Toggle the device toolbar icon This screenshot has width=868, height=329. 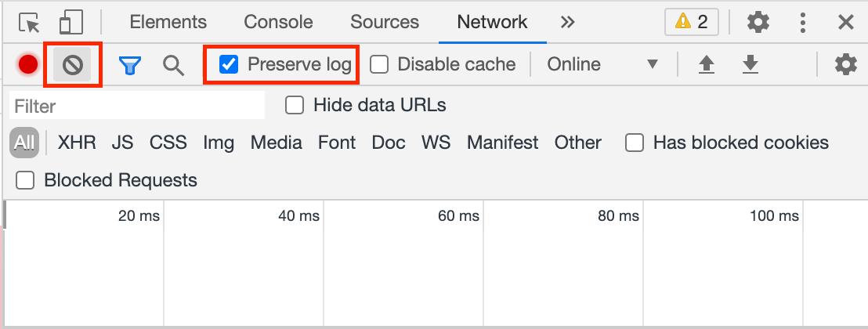[x=71, y=23]
